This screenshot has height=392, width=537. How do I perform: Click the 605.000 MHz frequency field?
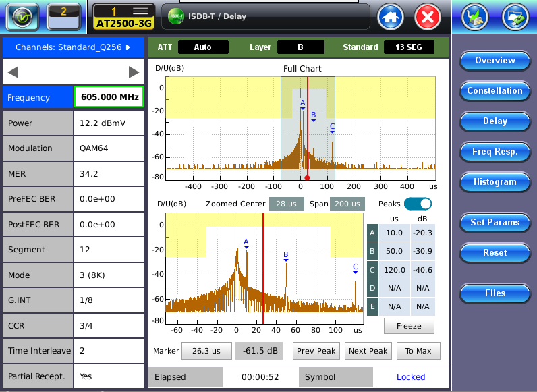pos(108,97)
